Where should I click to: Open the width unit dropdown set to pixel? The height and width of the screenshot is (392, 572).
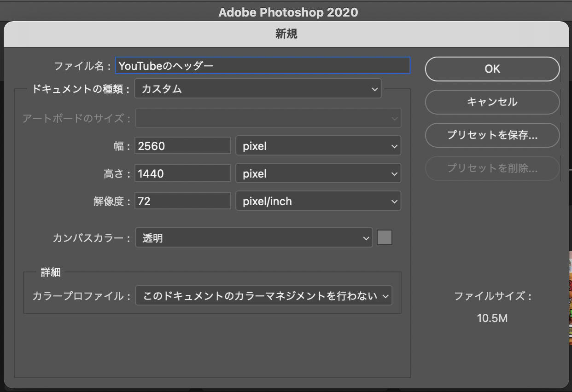pos(318,145)
